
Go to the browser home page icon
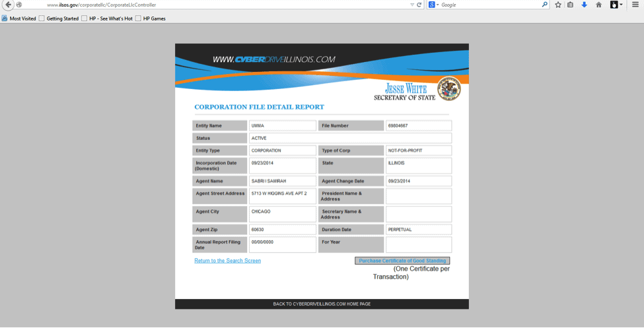pyautogui.click(x=598, y=5)
